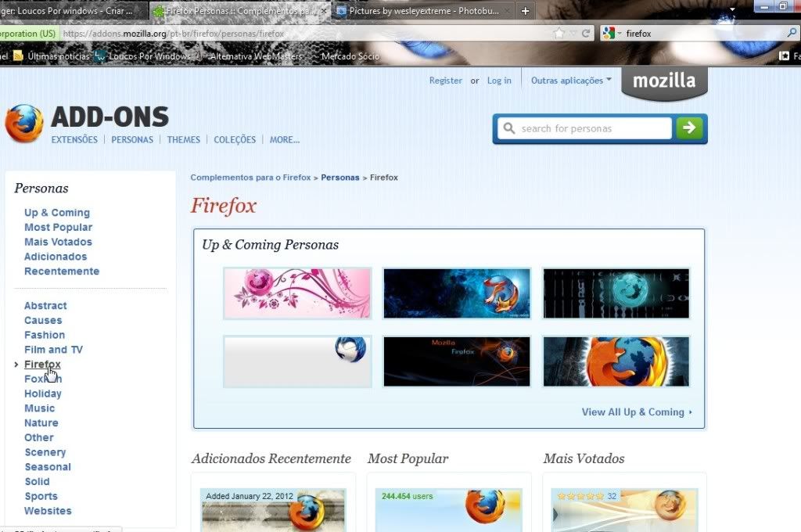Image resolution: width=801 pixels, height=532 pixels.
Task: Reload the page using the refresh icon
Action: (x=585, y=34)
